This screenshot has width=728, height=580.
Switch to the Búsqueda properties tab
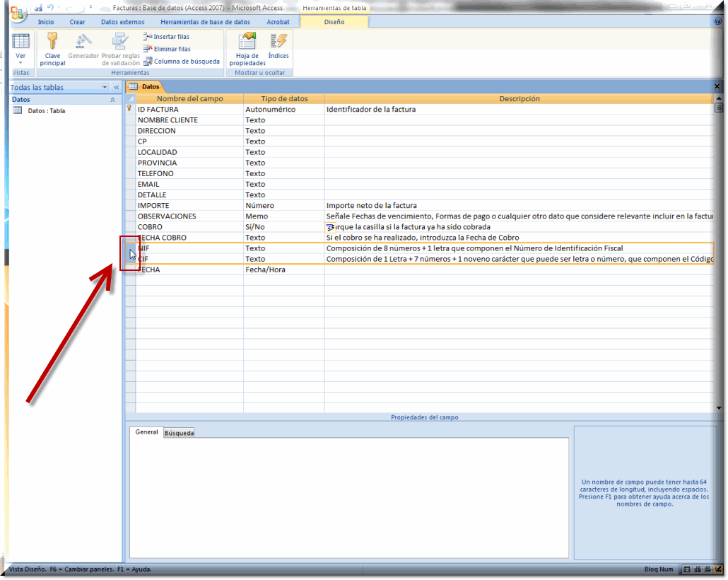click(179, 432)
